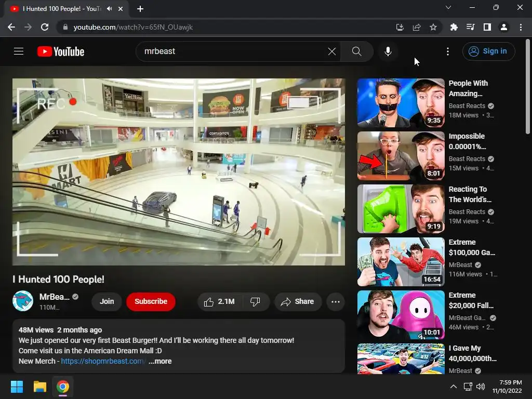Open Impossible 0.00001% video thumbnail

pos(401,156)
